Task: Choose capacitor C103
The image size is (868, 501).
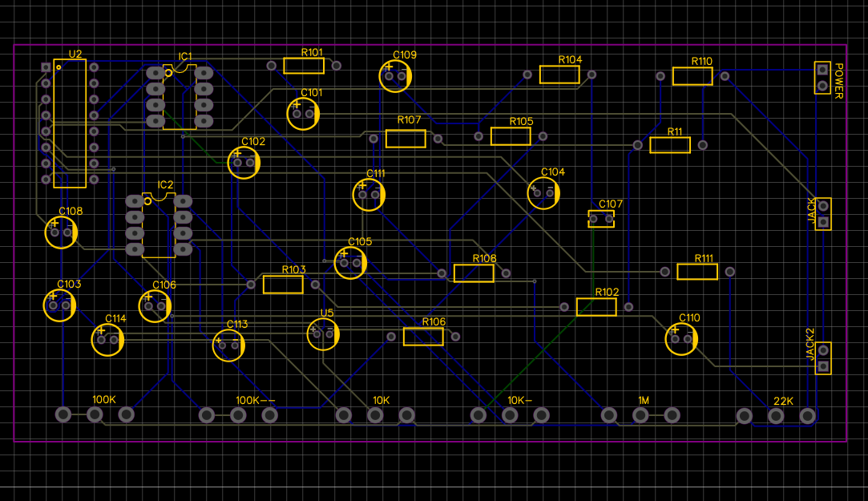Action: coord(59,305)
